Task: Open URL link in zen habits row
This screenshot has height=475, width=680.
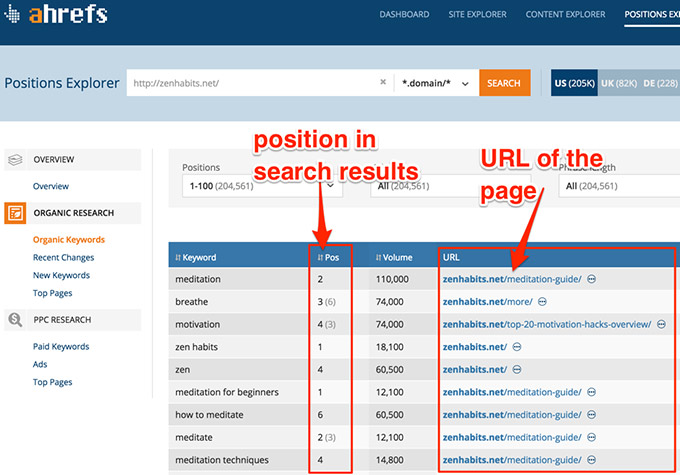Action: (x=474, y=347)
